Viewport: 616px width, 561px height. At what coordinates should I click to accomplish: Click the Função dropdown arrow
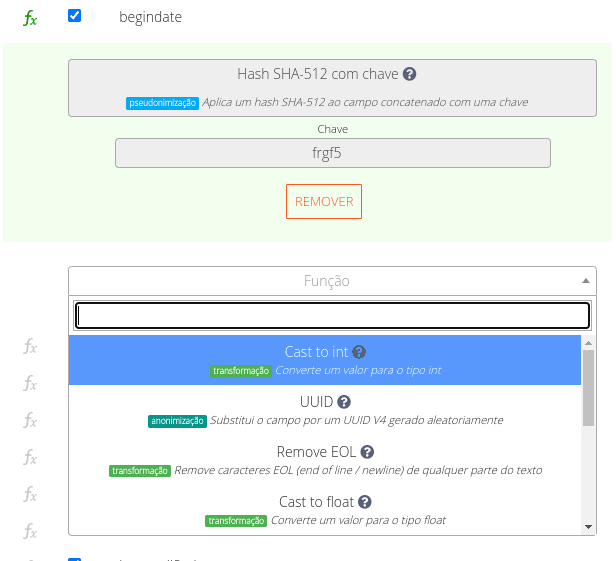coord(584,282)
